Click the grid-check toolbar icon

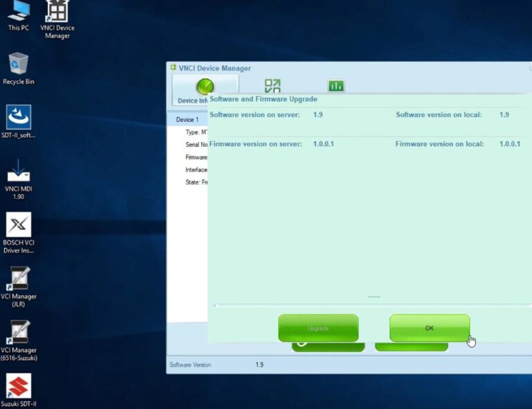tap(272, 86)
